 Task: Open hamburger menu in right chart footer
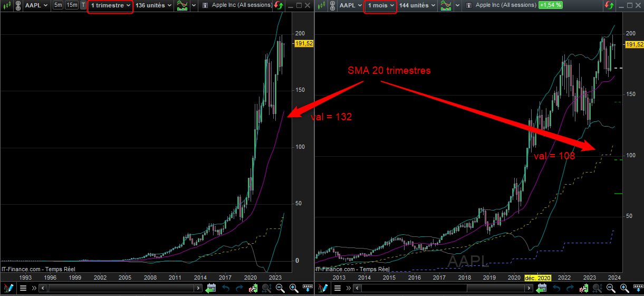pos(338,288)
